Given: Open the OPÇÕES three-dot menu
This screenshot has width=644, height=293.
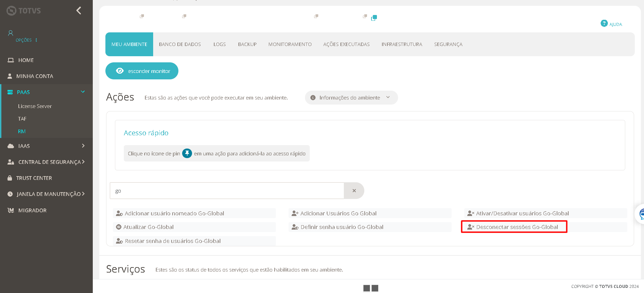Looking at the screenshot, I should coord(36,40).
